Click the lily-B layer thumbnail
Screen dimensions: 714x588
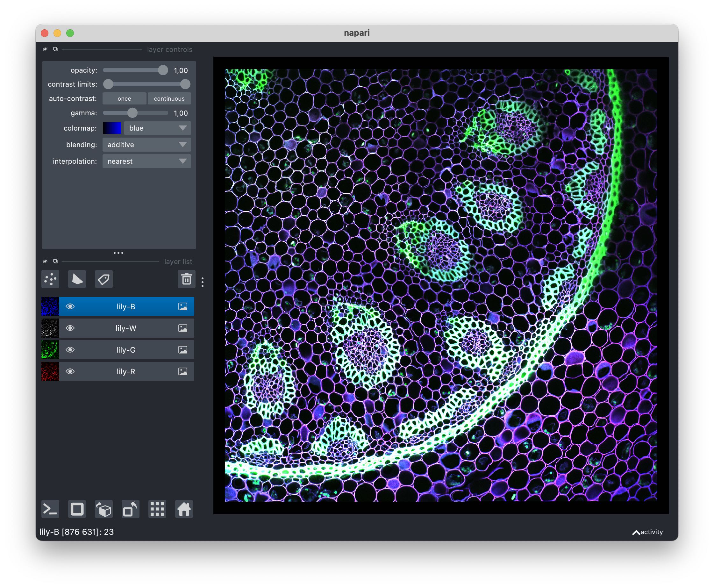[x=50, y=306]
